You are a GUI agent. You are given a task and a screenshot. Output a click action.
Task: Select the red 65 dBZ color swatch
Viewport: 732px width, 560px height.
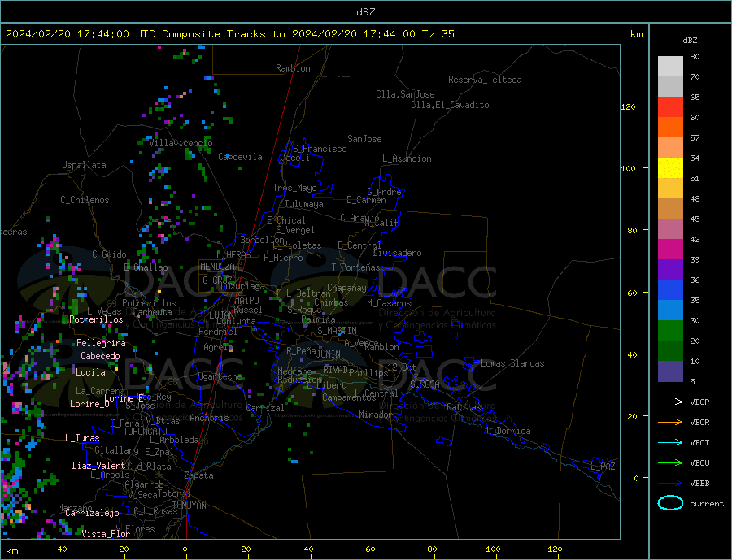pos(670,106)
